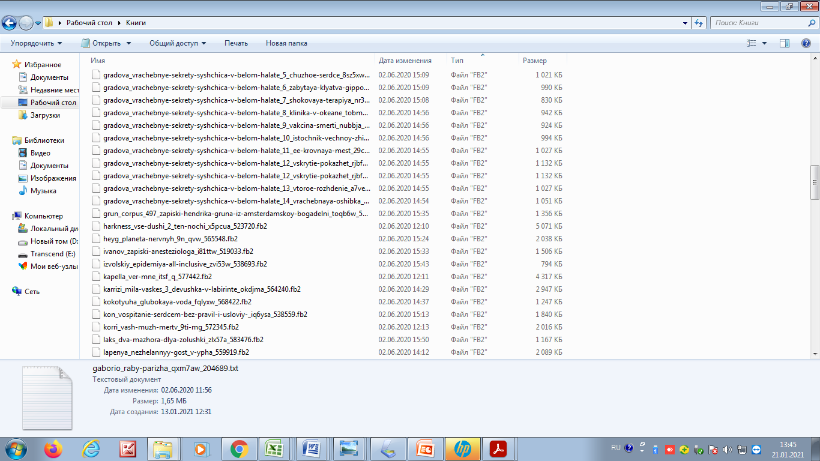Select the Музыка library in sidebar
820x461 pixels.
[x=43, y=190]
